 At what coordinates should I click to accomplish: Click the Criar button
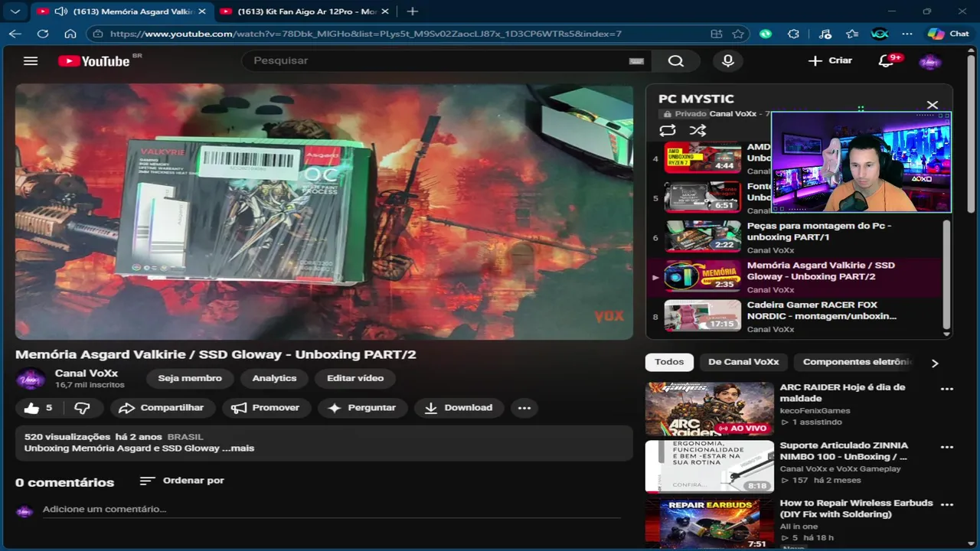pyautogui.click(x=830, y=60)
